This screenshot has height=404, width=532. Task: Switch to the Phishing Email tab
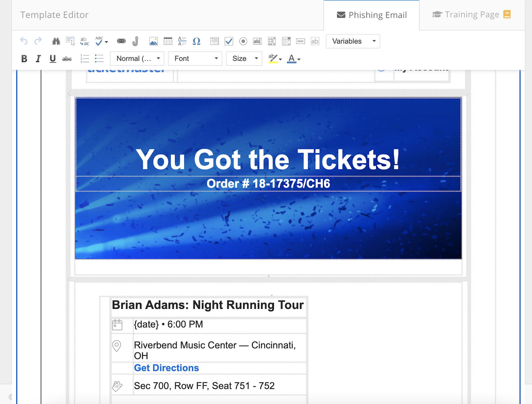(x=372, y=15)
